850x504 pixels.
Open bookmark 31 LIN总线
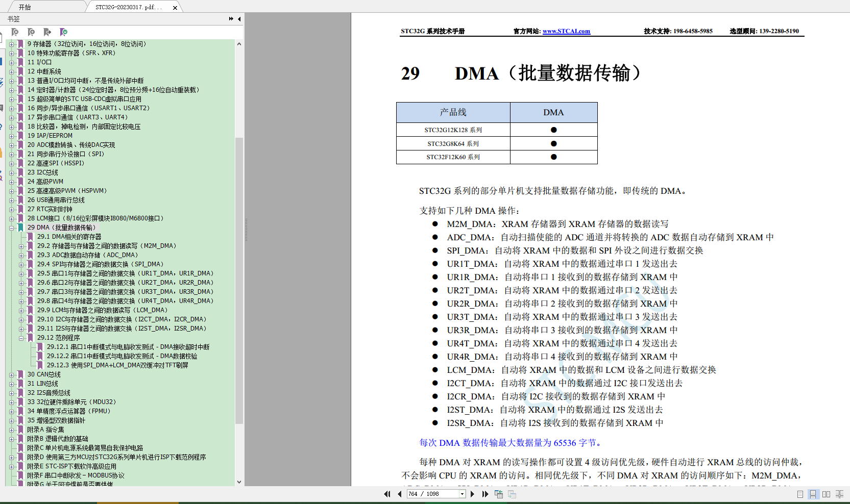[42, 384]
